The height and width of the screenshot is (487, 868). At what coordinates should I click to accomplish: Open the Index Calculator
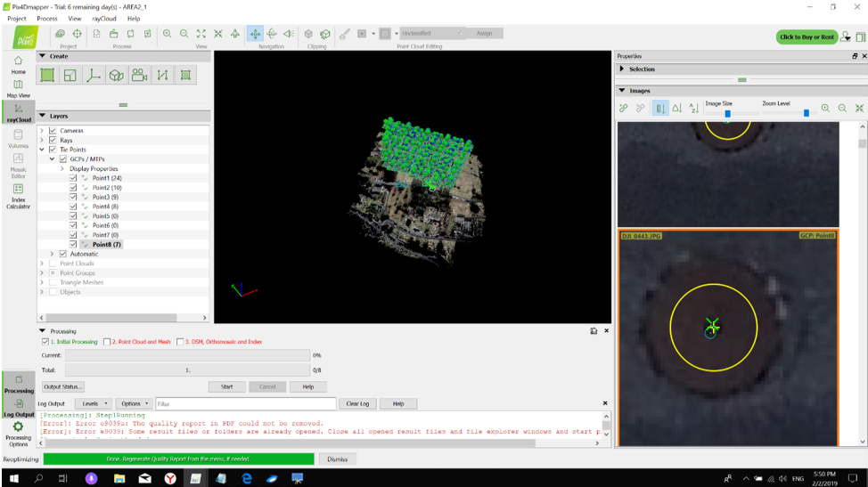(x=18, y=196)
